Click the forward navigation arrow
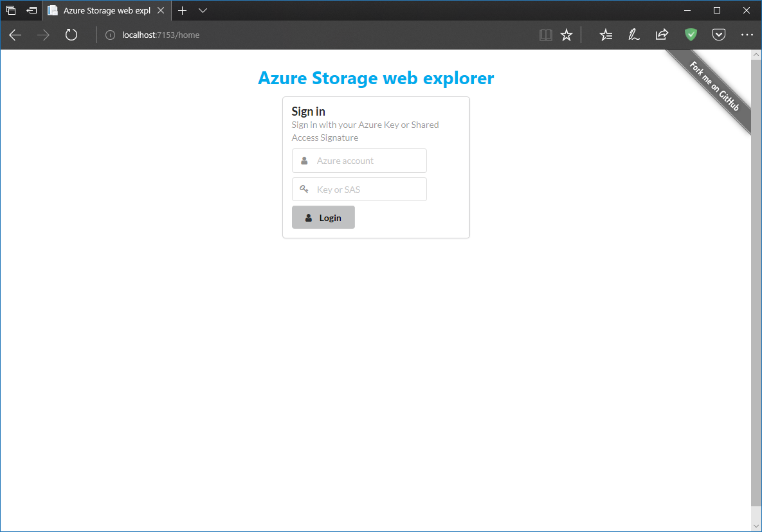Screen dimensions: 762x532 click(43, 35)
